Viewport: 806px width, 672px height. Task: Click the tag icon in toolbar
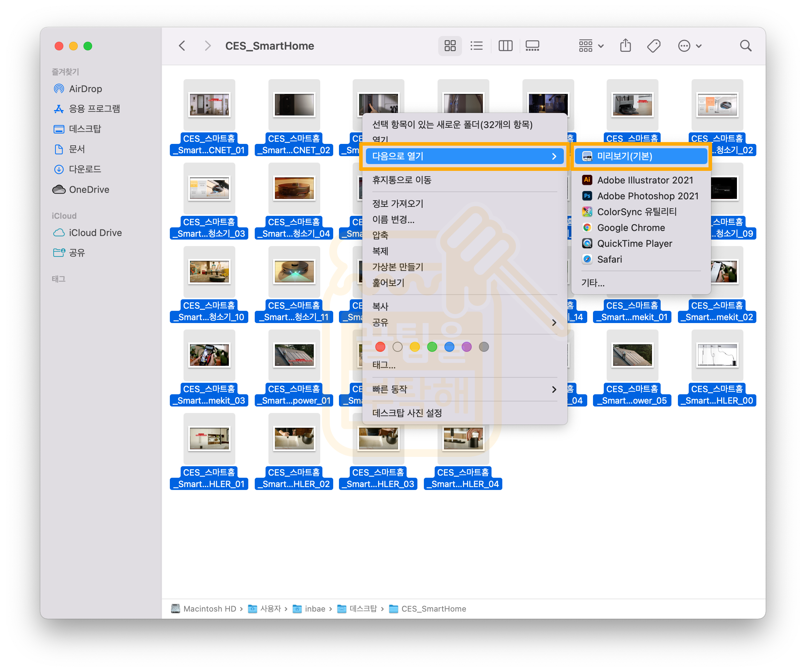pyautogui.click(x=653, y=46)
